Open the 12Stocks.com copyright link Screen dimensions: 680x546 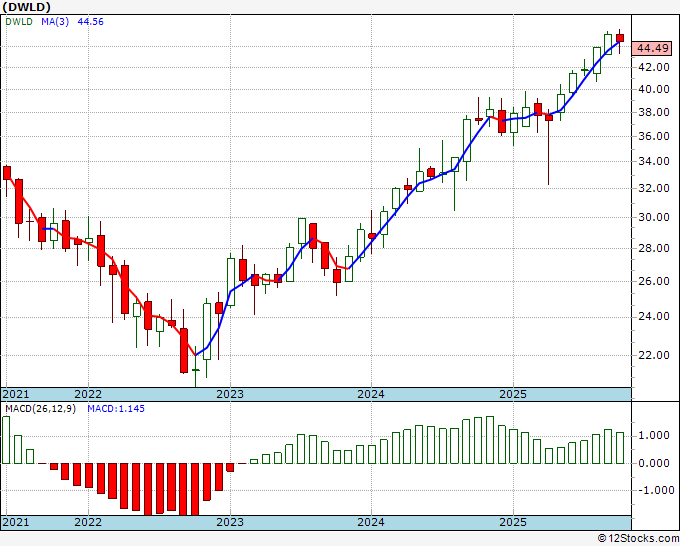(x=638, y=539)
